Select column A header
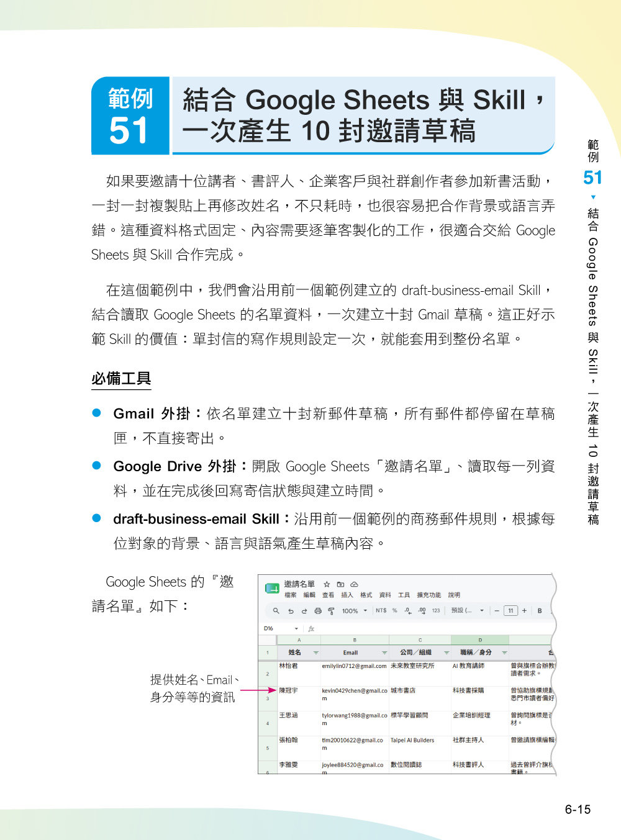The image size is (621, 840). click(x=299, y=640)
